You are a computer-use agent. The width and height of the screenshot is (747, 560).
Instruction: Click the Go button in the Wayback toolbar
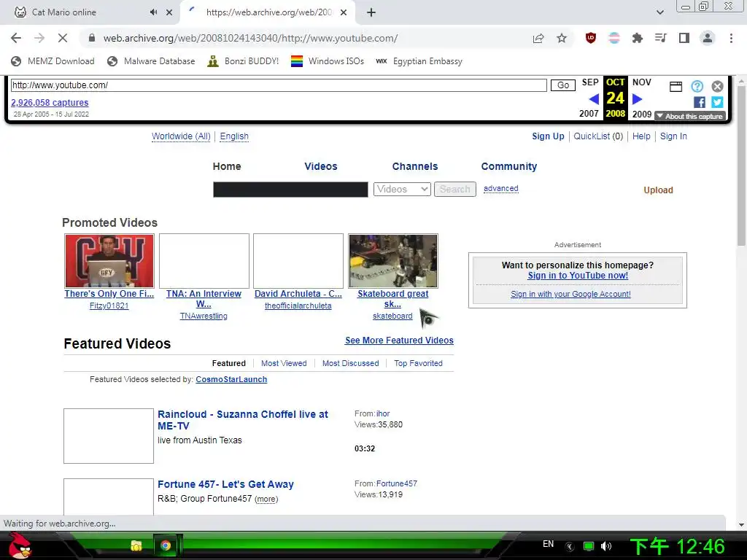coord(563,85)
